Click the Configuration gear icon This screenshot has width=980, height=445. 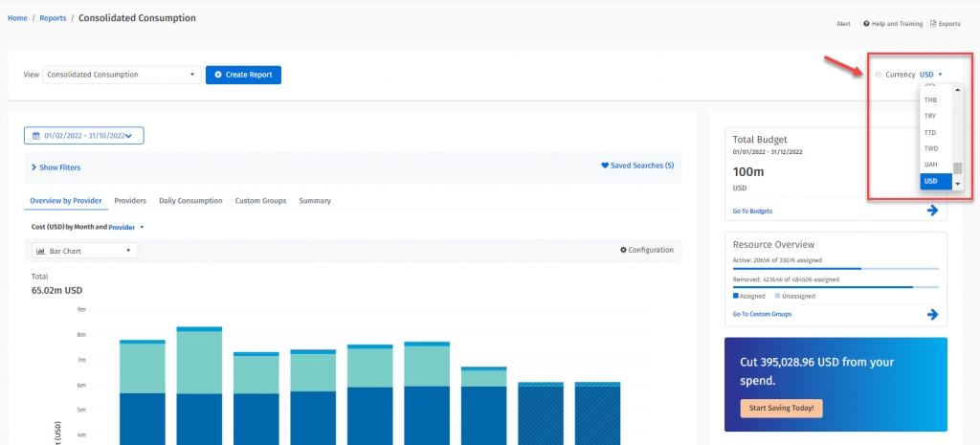point(623,250)
